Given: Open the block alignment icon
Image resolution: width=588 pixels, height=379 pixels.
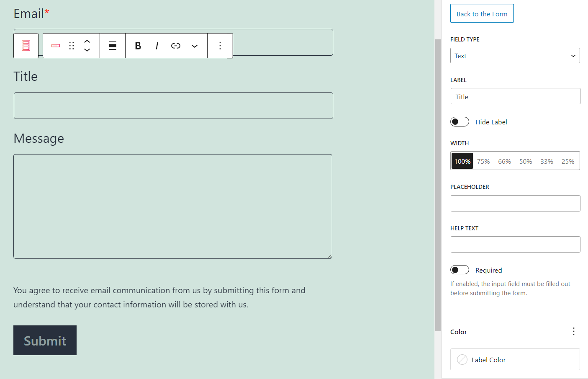Looking at the screenshot, I should (x=112, y=45).
